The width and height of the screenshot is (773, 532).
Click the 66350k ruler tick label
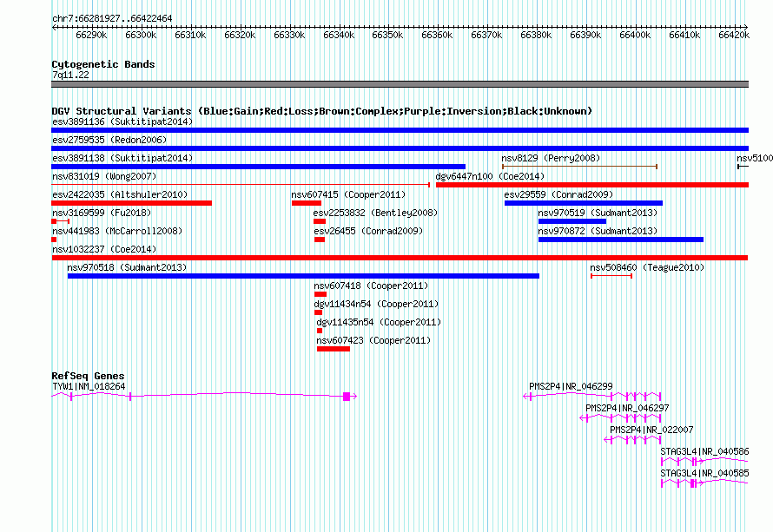click(x=387, y=35)
